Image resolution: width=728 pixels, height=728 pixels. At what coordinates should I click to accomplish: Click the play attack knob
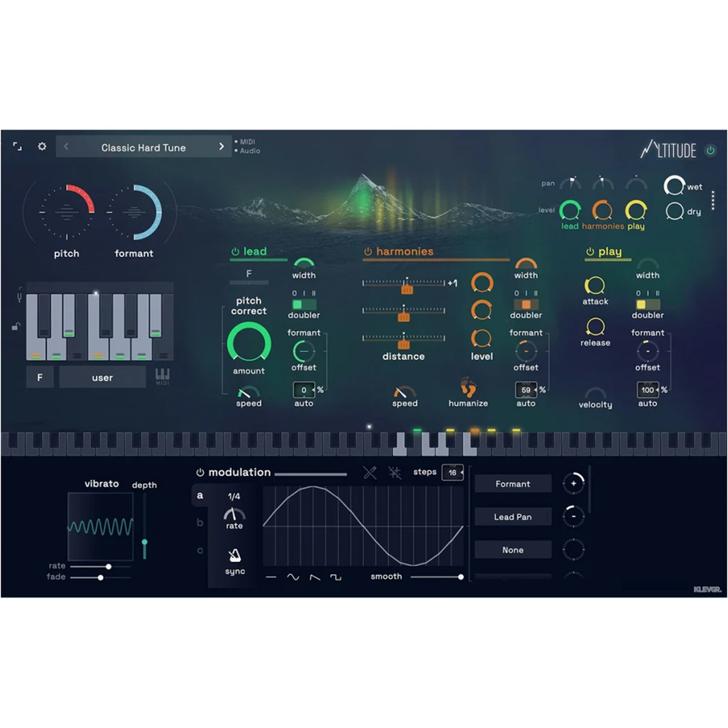point(595,285)
